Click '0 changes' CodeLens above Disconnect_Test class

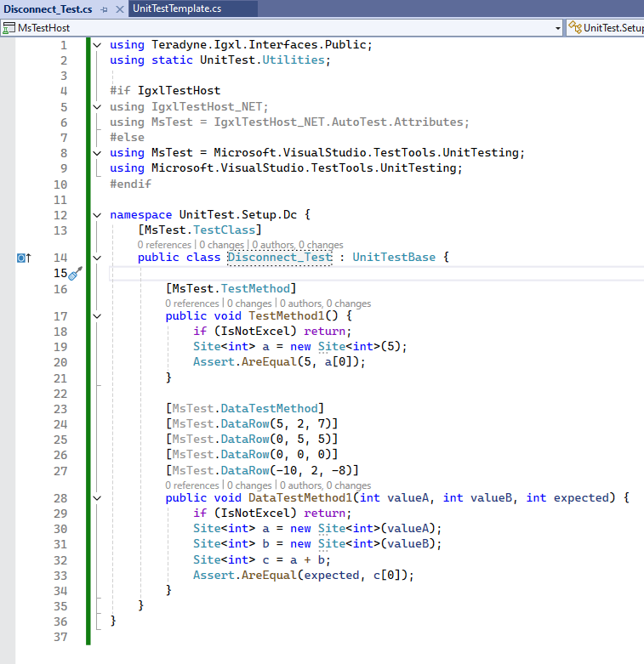(221, 245)
